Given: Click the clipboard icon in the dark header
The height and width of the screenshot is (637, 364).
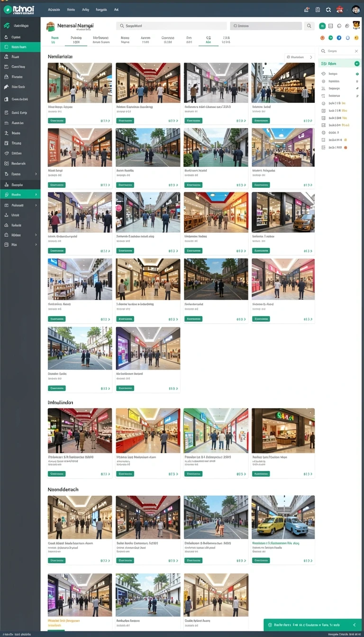Looking at the screenshot, I should pos(318,9).
